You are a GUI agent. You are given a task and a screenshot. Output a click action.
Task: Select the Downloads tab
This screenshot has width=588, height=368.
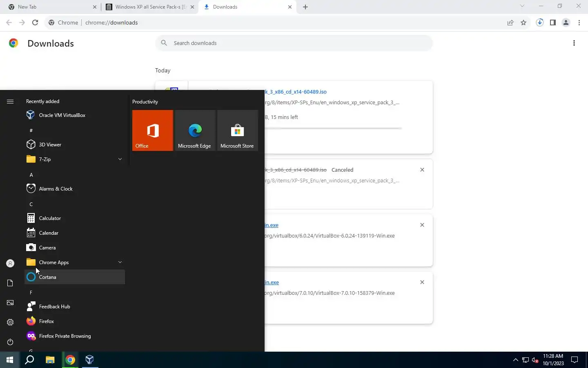pyautogui.click(x=247, y=7)
